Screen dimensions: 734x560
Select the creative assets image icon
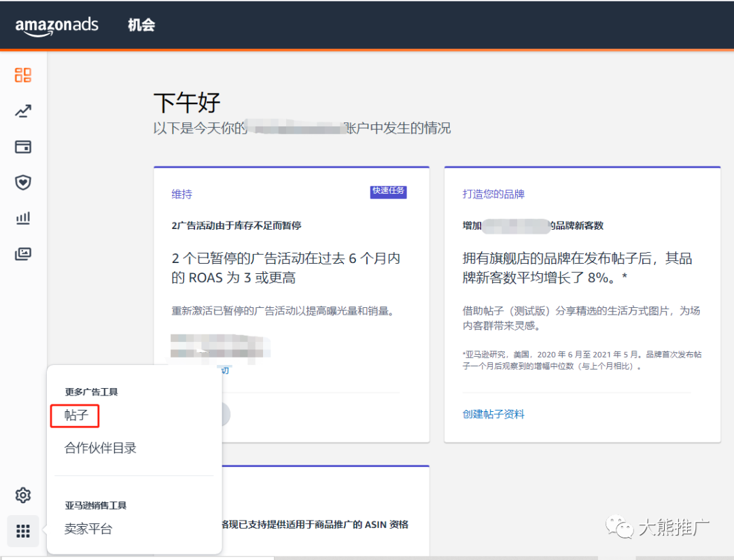coord(22,253)
